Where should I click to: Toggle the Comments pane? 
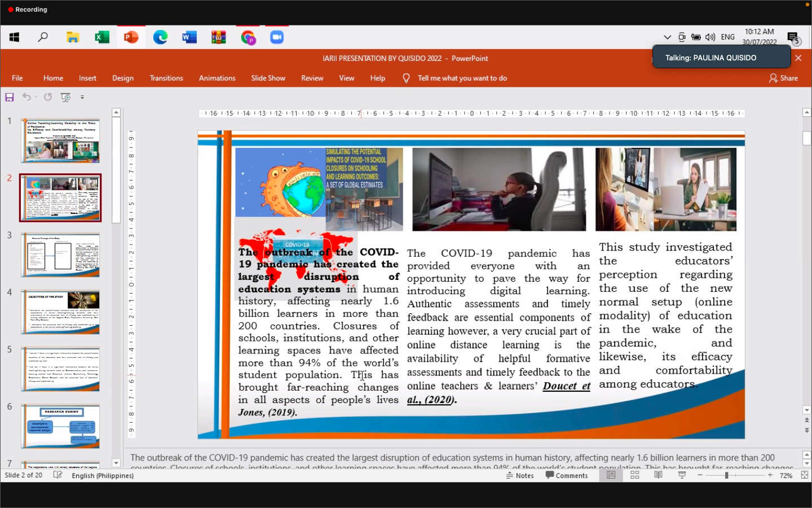tap(567, 475)
